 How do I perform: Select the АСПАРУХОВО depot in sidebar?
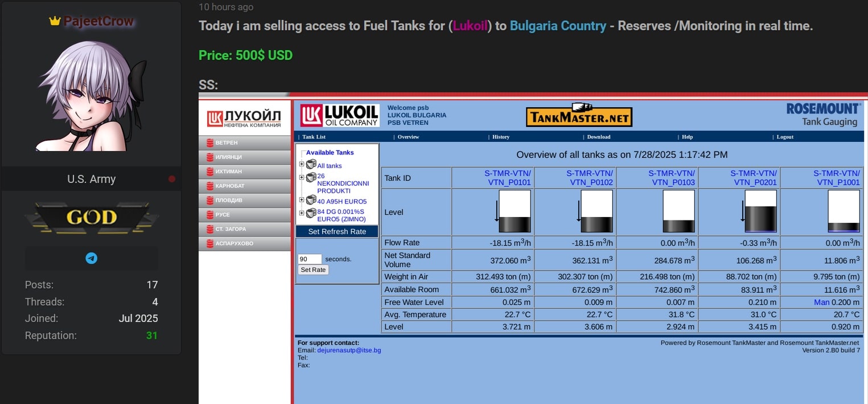(x=245, y=243)
